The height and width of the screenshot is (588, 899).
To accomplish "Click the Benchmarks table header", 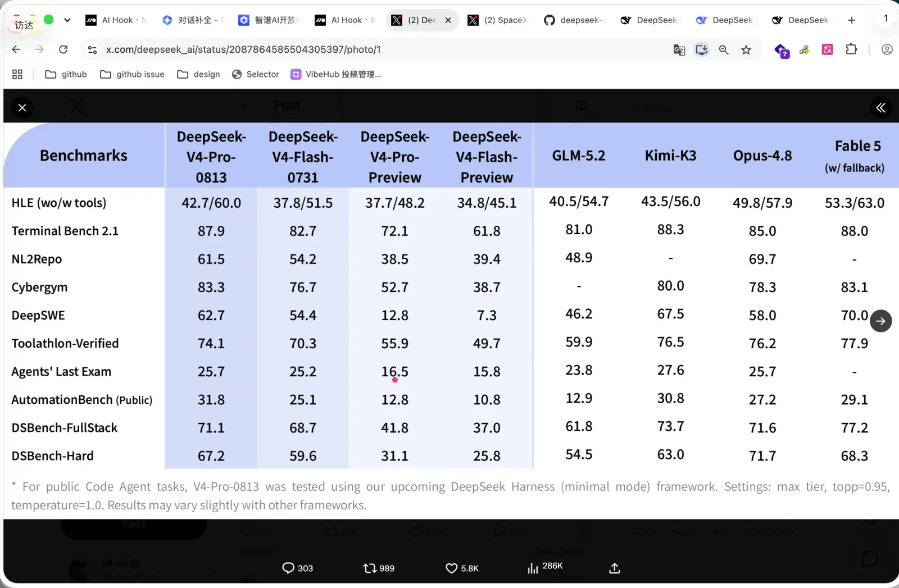I will click(x=84, y=156).
